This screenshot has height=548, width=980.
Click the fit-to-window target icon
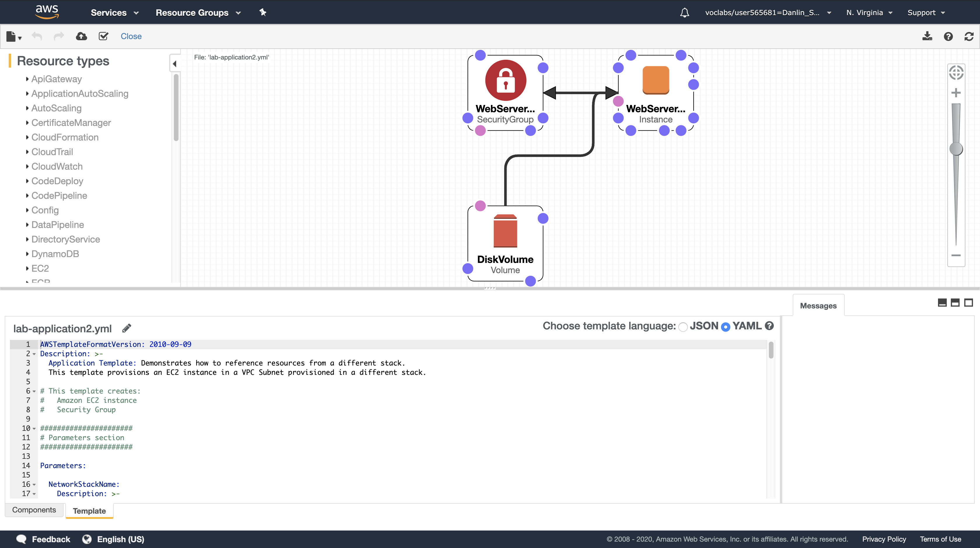(x=956, y=72)
